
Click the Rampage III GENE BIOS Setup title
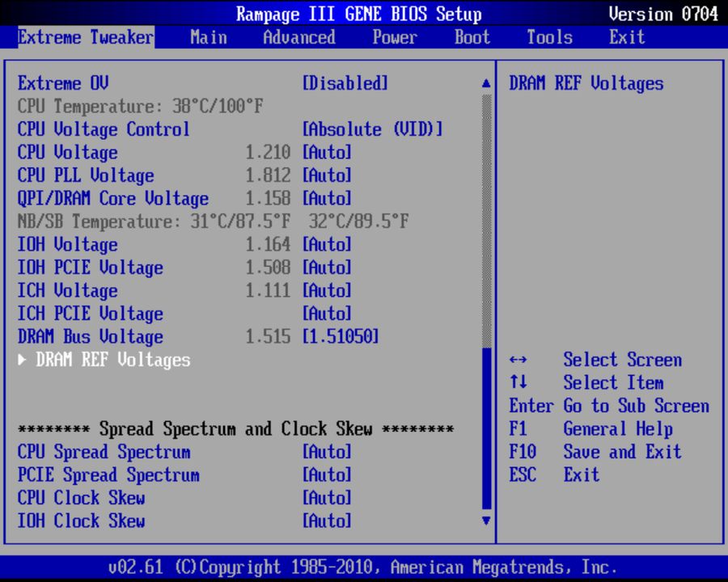[359, 14]
